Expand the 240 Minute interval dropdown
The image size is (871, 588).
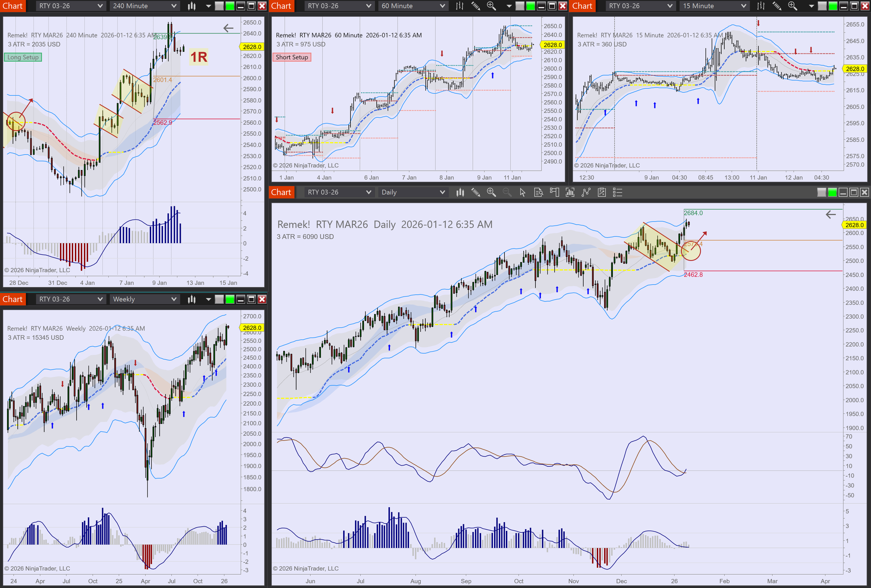[x=174, y=6]
